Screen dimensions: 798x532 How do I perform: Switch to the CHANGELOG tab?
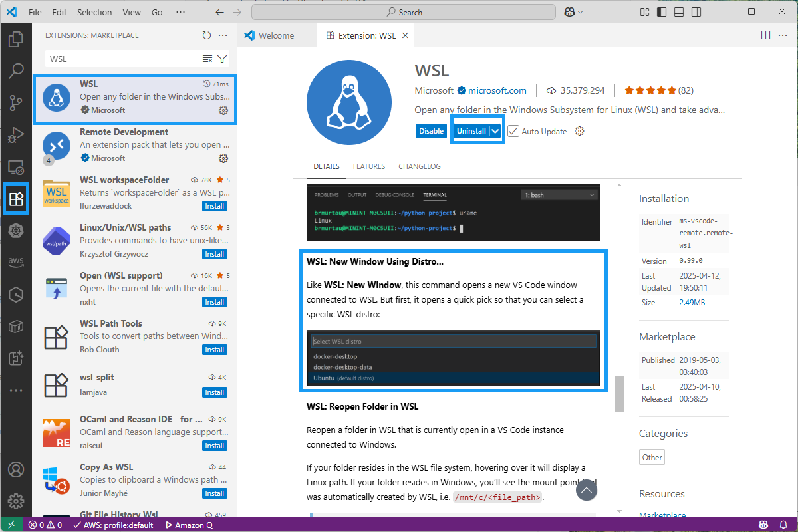point(420,166)
